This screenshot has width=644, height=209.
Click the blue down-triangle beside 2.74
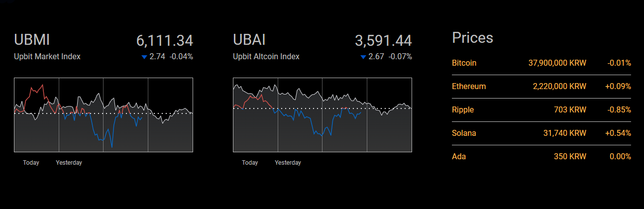pyautogui.click(x=144, y=57)
